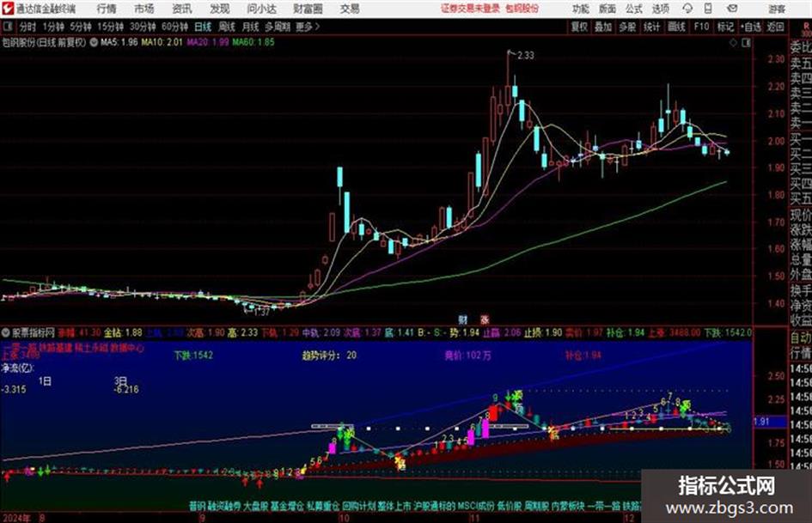The height and width of the screenshot is (523, 812).
Task: Expand MA indicator settings circle arrow
Action: pyautogui.click(x=94, y=42)
